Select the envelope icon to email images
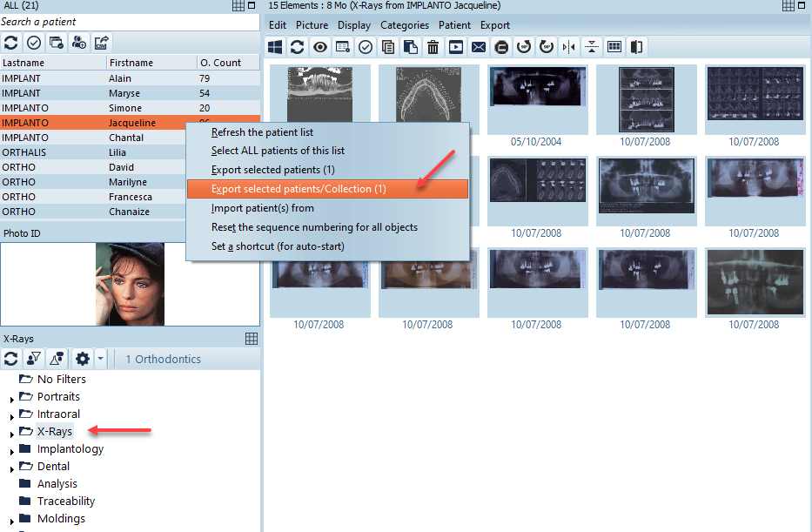The width and height of the screenshot is (812, 532). (x=479, y=46)
